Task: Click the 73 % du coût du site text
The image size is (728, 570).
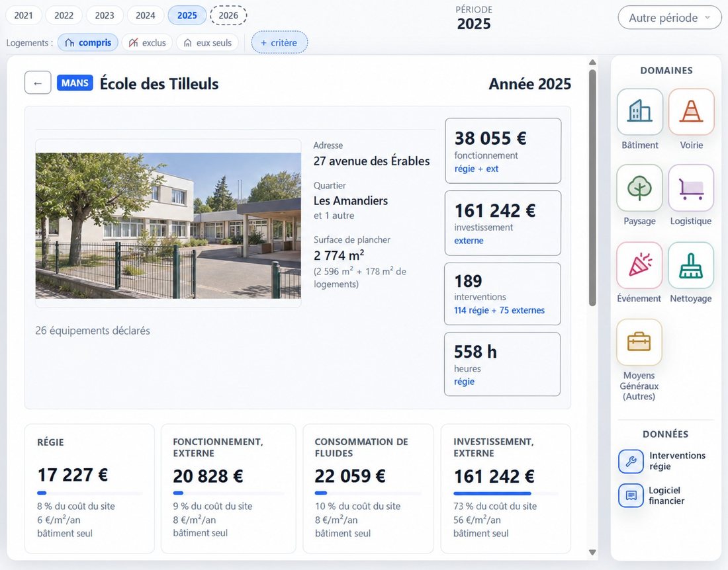Action: click(495, 507)
